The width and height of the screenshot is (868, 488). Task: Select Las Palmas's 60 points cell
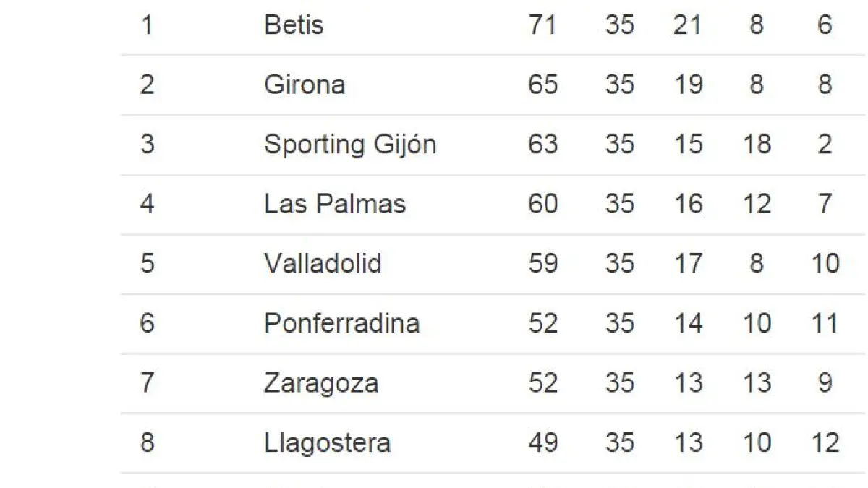pos(542,204)
